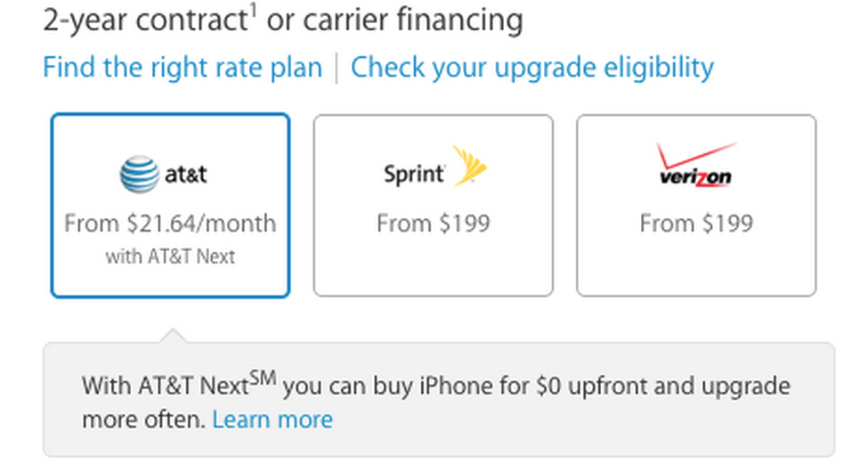Click Sprint's "From $199" price
Image resolution: width=868 pixels, height=473 pixels.
433,223
